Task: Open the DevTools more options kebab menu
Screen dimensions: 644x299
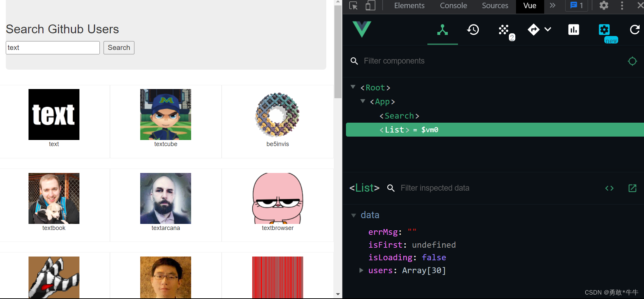Action: (x=622, y=5)
